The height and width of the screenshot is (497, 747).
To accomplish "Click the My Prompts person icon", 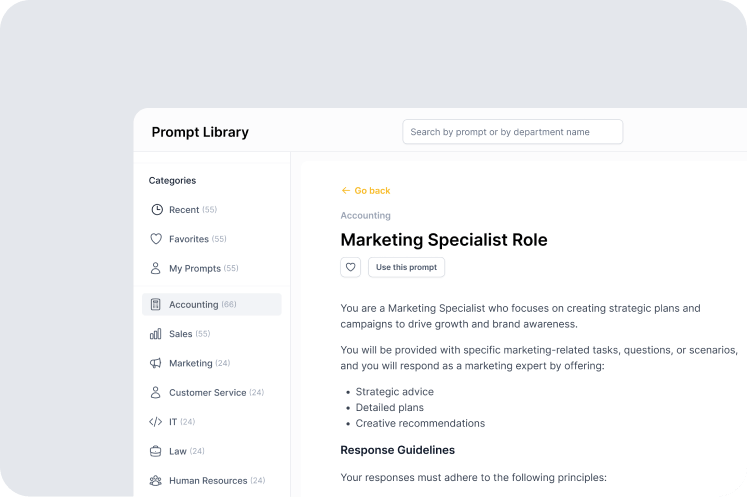I will 156,268.
